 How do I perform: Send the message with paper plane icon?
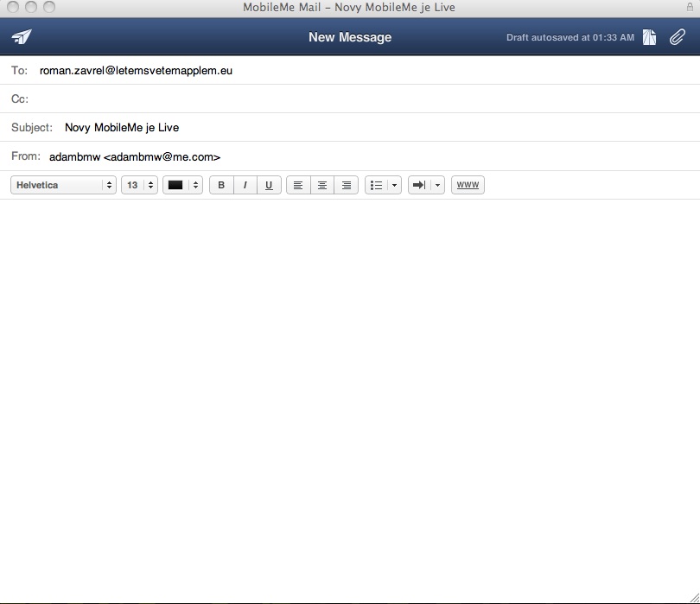[22, 36]
